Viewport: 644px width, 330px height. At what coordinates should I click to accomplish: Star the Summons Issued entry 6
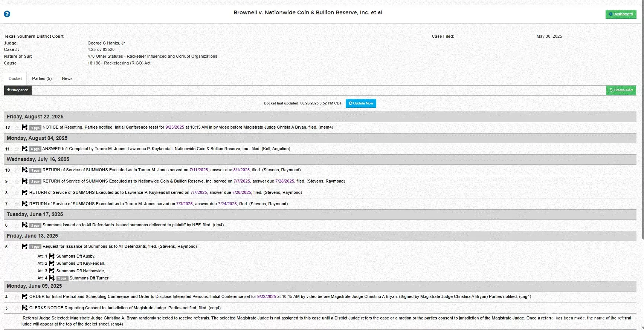pos(17,226)
